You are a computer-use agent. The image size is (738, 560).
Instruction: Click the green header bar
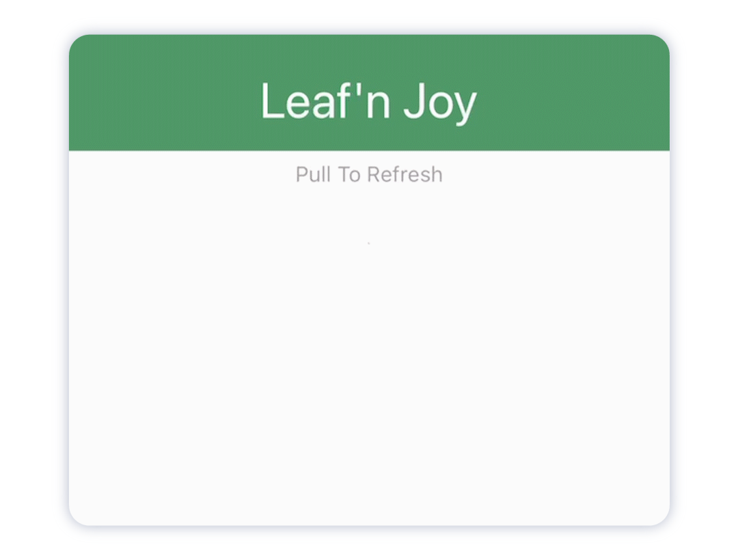point(369,92)
